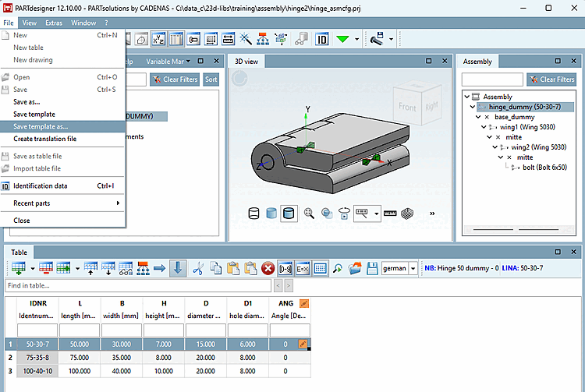Click the scissors cut icon
This screenshot has width=585, height=392.
(198, 268)
